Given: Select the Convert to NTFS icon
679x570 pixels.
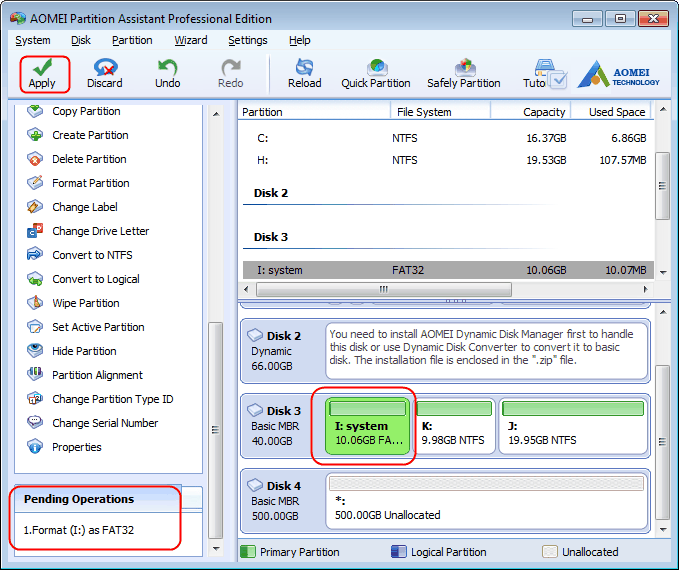Looking at the screenshot, I should click(x=35, y=255).
